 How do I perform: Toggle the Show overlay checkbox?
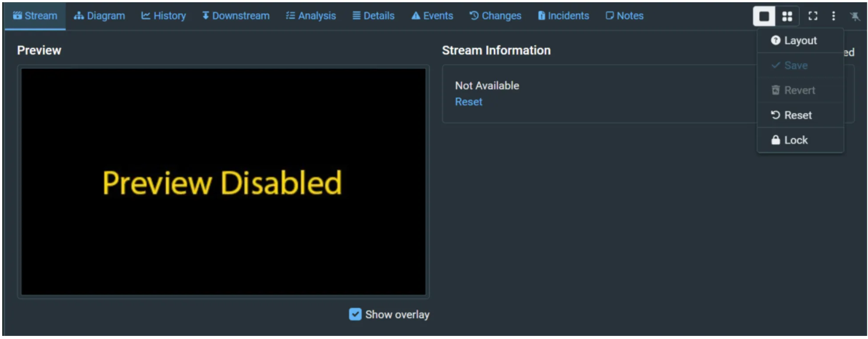355,315
